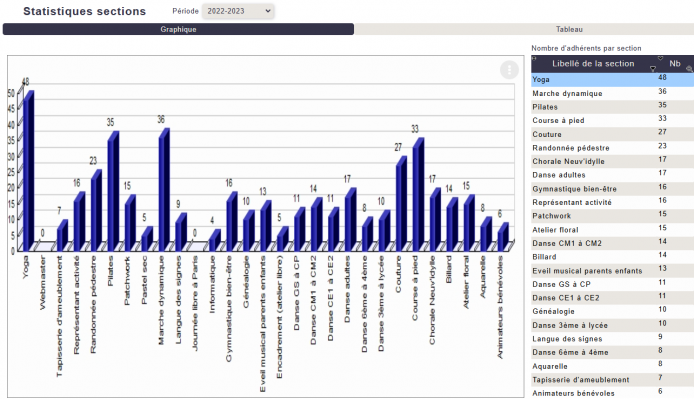Click the Course à pied table row
The image size is (694, 399).
point(613,120)
